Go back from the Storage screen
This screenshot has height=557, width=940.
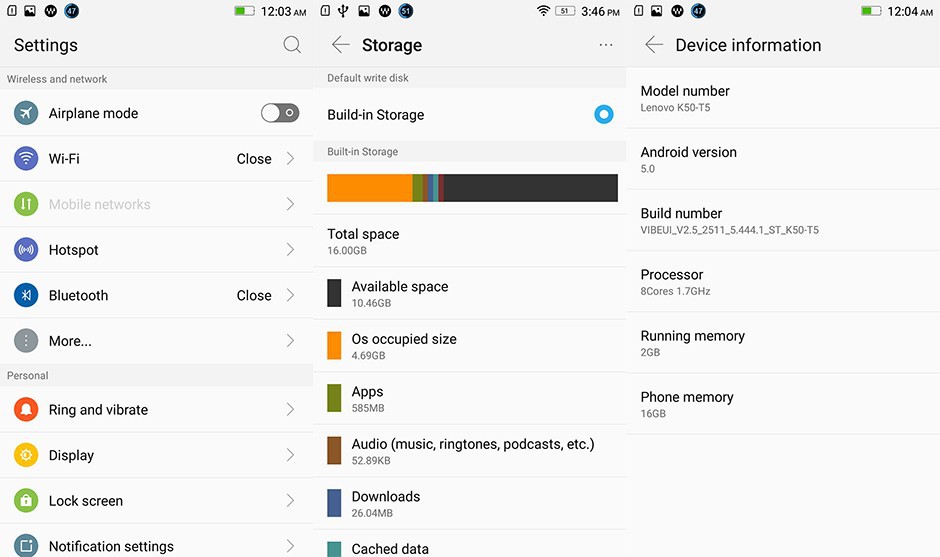340,45
